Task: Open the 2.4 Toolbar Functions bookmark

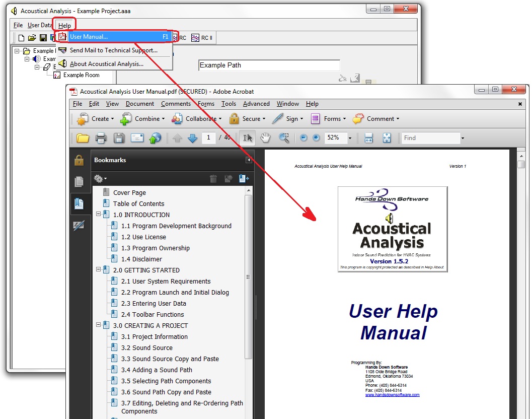Action: [153, 314]
